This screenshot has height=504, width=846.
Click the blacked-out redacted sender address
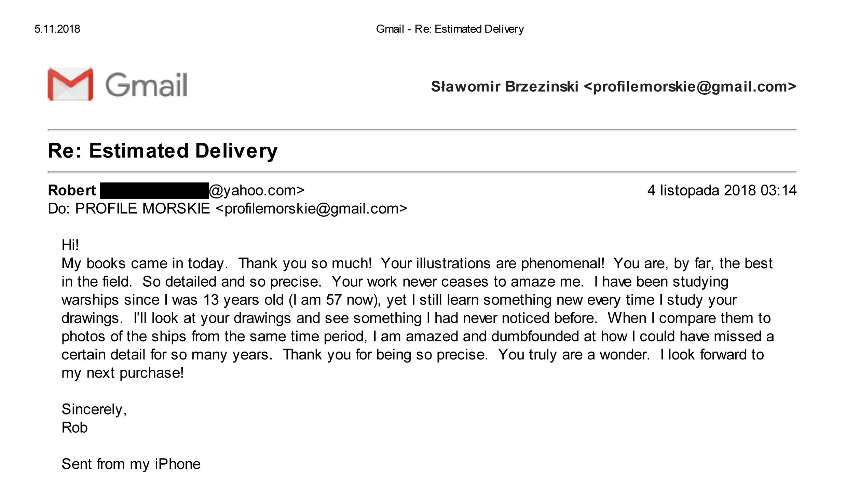[x=154, y=191]
